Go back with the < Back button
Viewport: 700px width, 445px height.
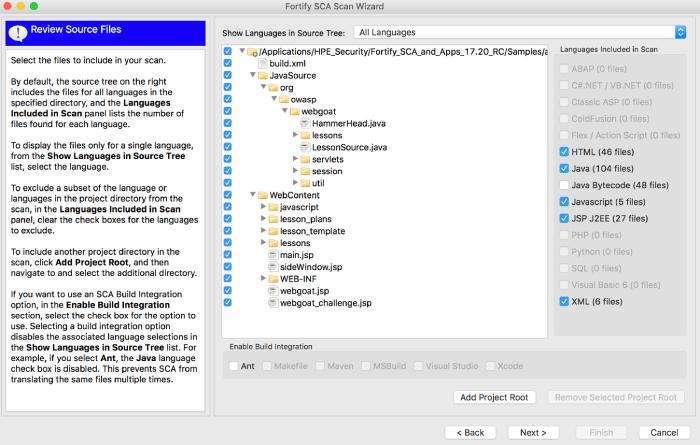pyautogui.click(x=470, y=433)
